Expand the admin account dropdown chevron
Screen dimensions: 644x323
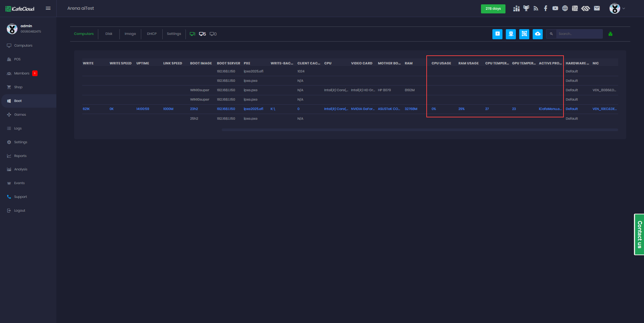[623, 8]
